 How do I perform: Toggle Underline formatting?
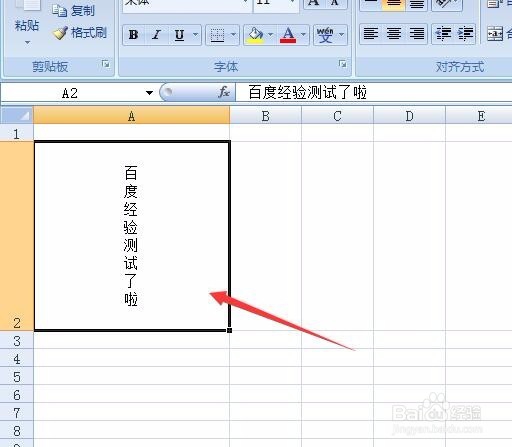(x=179, y=35)
